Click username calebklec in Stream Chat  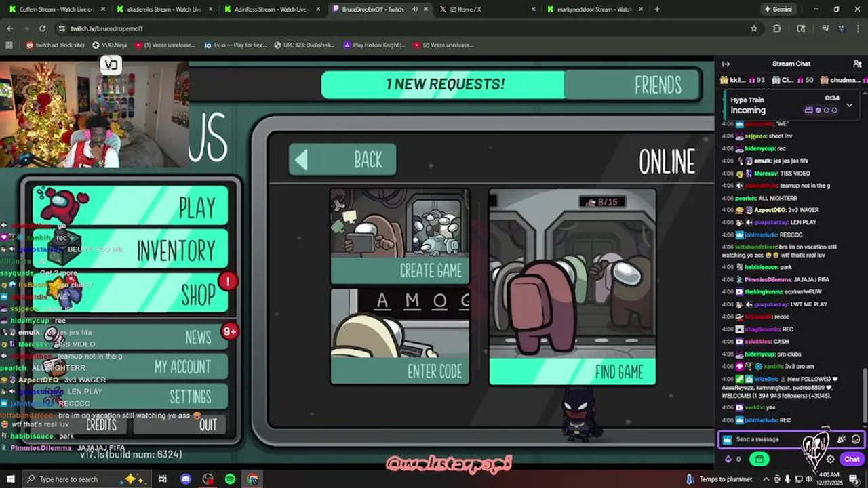point(757,342)
